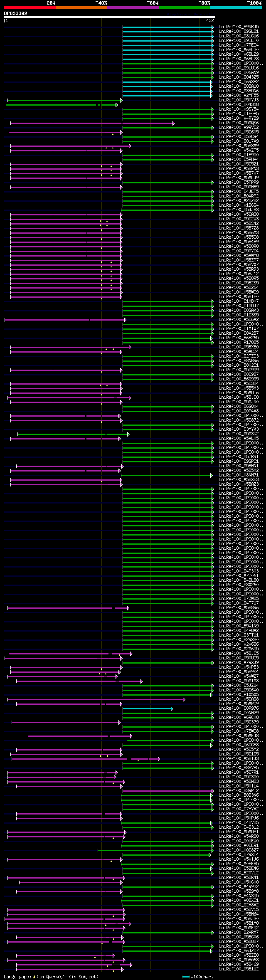
Task: Click the UniRef100_A5AIL4 label
Action: (239, 786)
